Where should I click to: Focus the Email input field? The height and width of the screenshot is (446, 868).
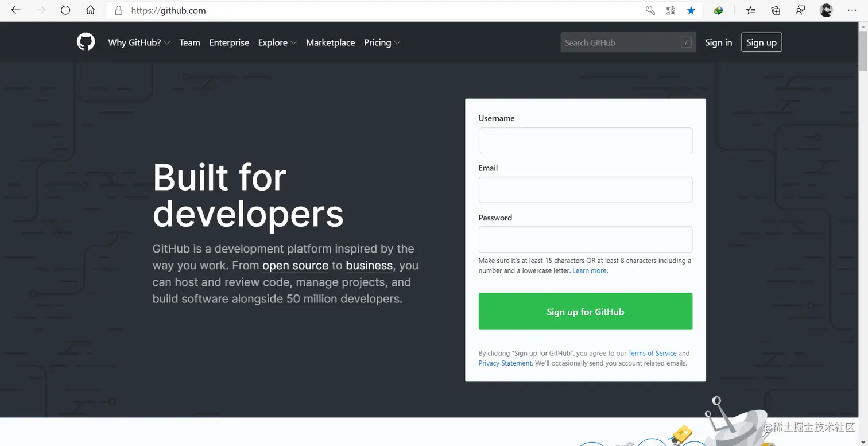coord(586,189)
